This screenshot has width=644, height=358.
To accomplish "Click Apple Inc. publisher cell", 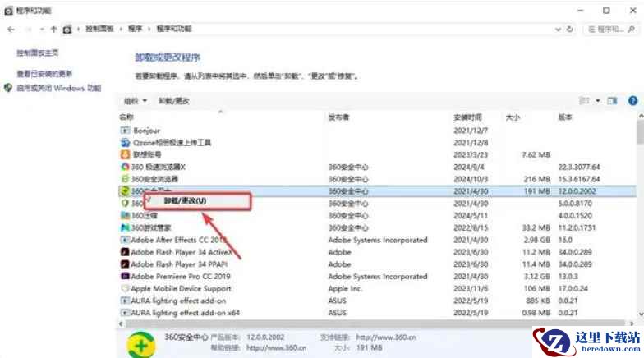I will tap(345, 288).
